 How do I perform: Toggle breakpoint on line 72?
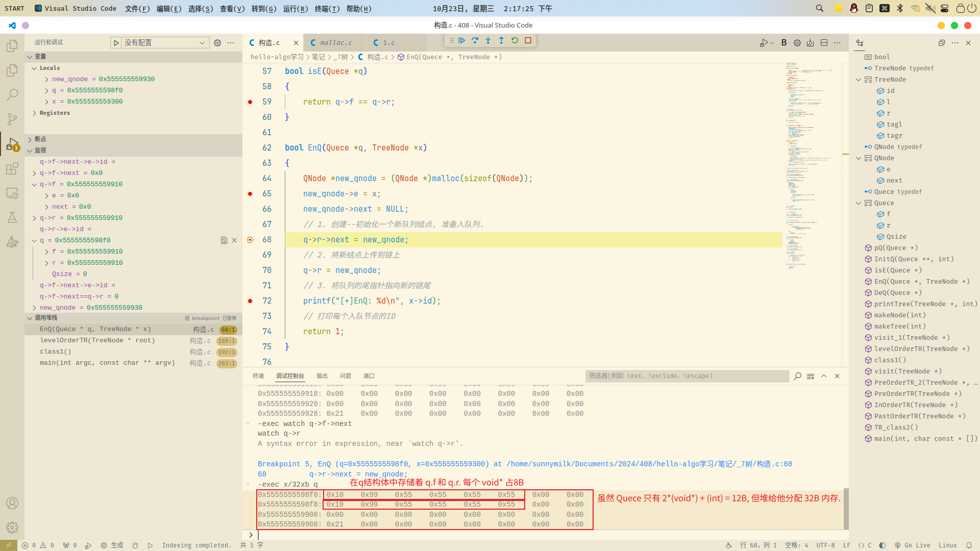click(250, 301)
